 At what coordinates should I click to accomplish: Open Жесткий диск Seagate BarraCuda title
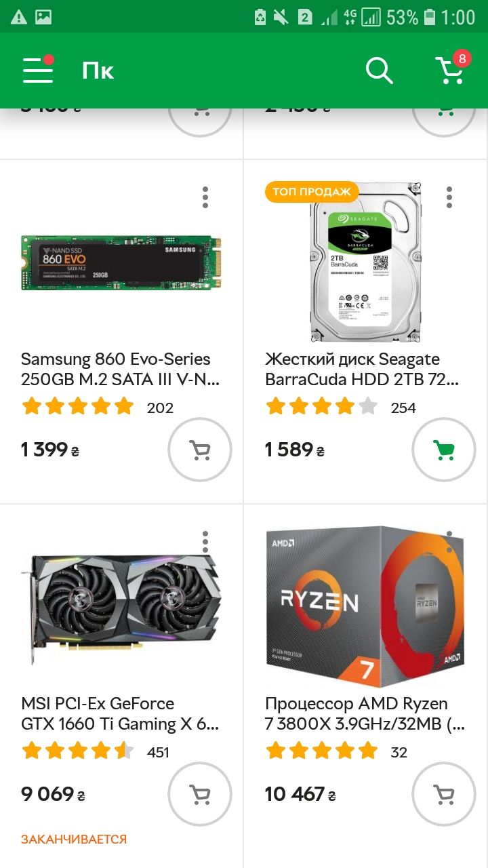pos(363,369)
